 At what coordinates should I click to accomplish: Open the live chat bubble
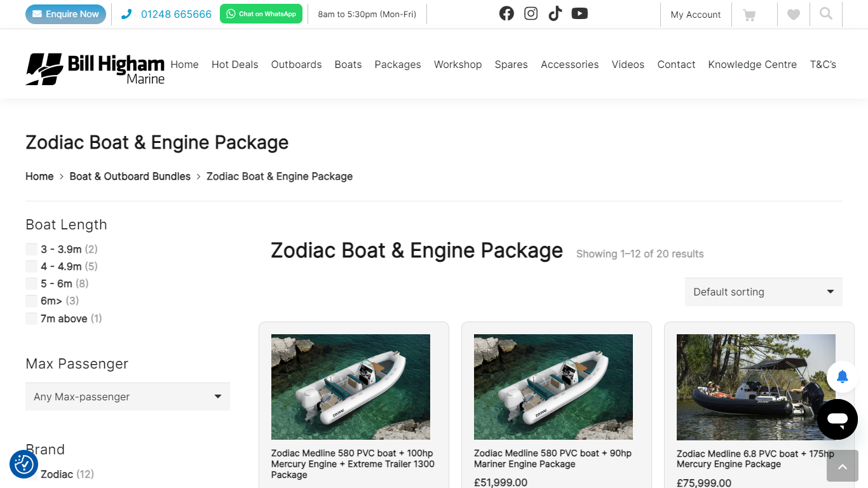tap(837, 419)
